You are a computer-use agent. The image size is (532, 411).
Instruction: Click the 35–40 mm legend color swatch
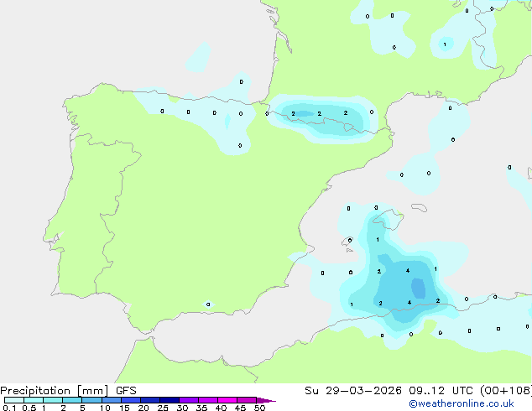pos(207,400)
